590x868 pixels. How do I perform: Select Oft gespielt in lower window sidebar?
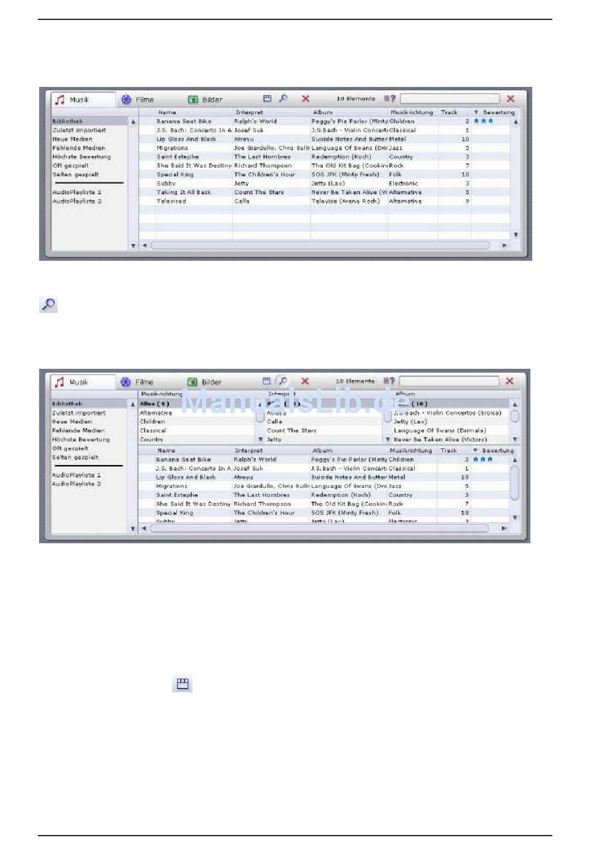pyautogui.click(x=70, y=448)
